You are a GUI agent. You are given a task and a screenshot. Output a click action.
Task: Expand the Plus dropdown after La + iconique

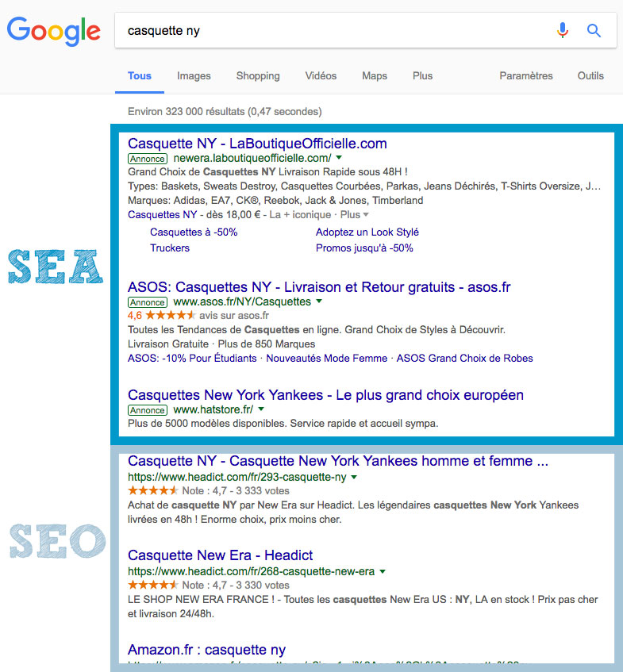click(355, 215)
